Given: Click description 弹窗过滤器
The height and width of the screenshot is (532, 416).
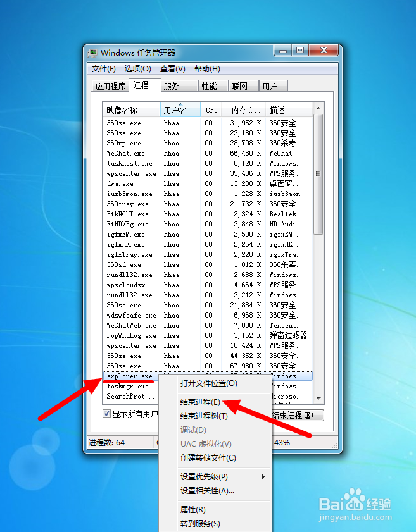Looking at the screenshot, I should coord(288,335).
